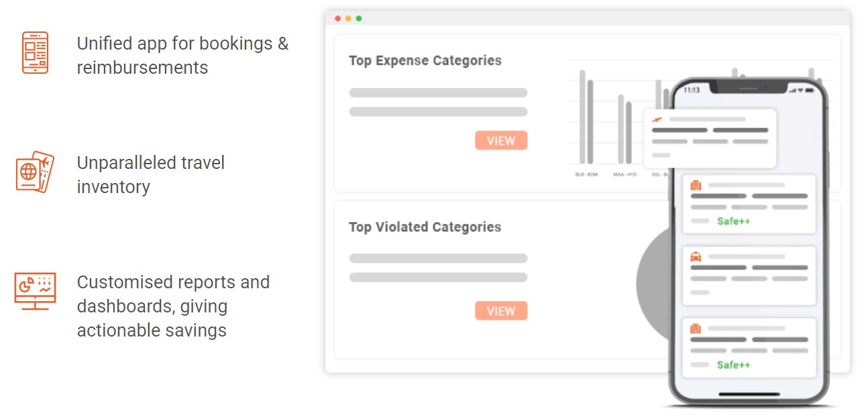Open the Top Expense Categories heading
This screenshot has height=419, width=868.
click(425, 60)
